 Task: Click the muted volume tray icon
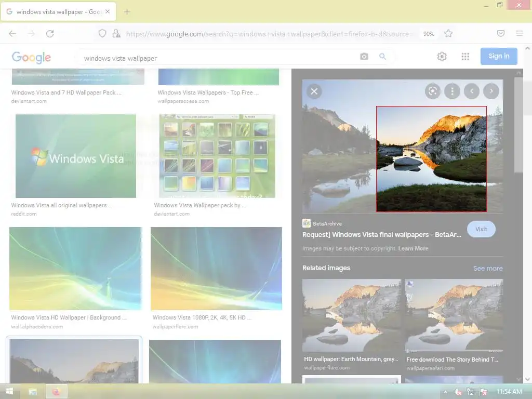[x=457, y=392]
